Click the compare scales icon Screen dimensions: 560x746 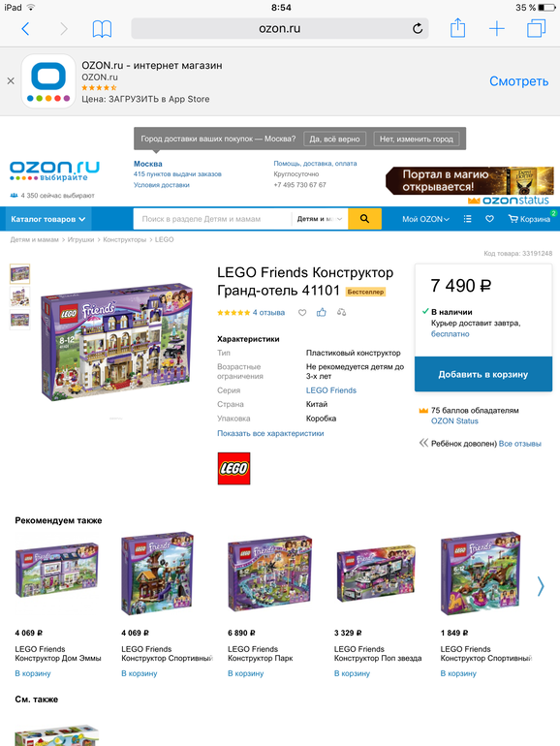(341, 312)
